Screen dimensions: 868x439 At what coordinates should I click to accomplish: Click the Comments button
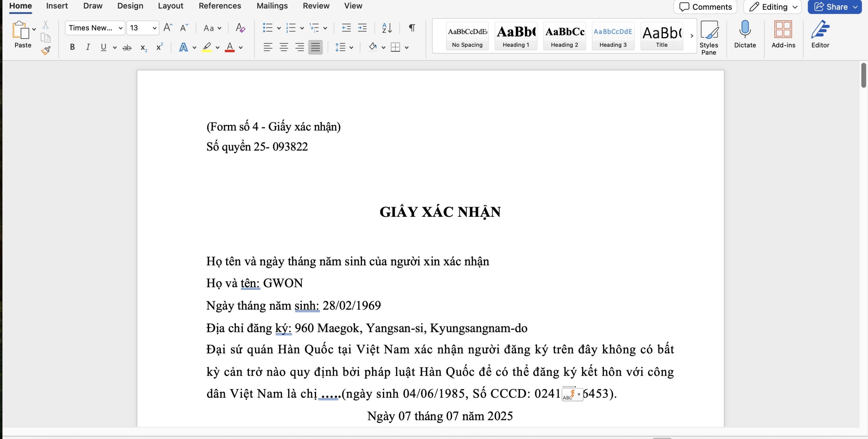pos(706,7)
